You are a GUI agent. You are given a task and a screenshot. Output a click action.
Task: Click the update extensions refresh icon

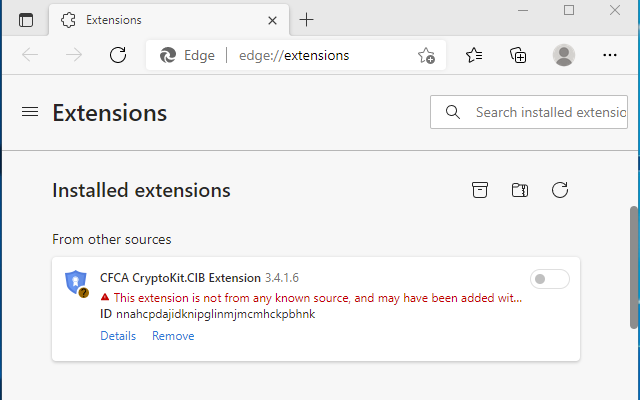click(x=560, y=190)
